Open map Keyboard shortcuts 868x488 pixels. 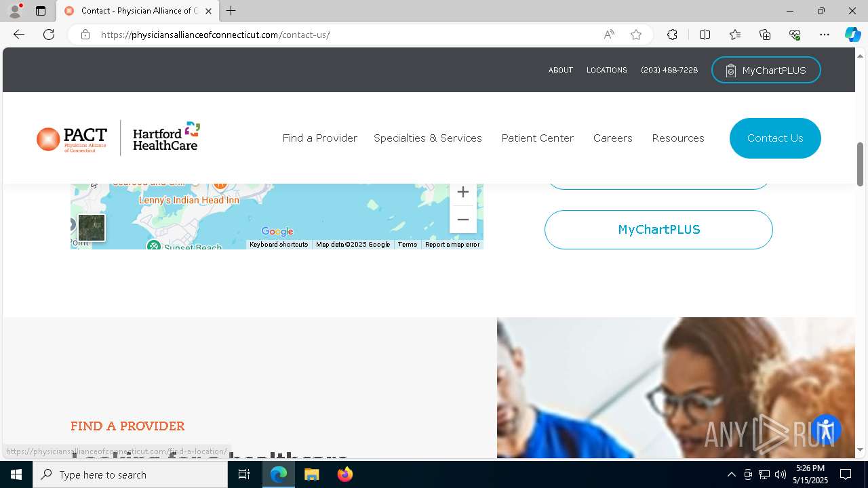tap(279, 245)
